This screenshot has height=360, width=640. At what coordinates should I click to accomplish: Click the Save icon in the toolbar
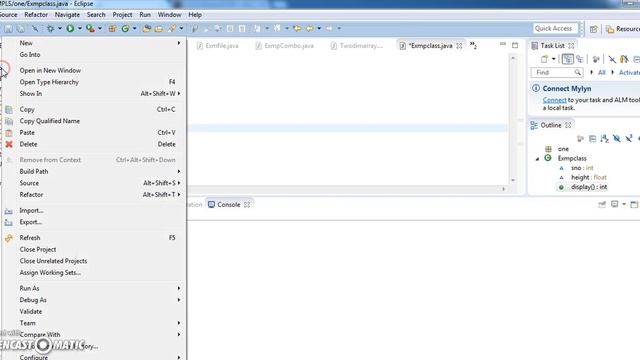tap(8, 29)
